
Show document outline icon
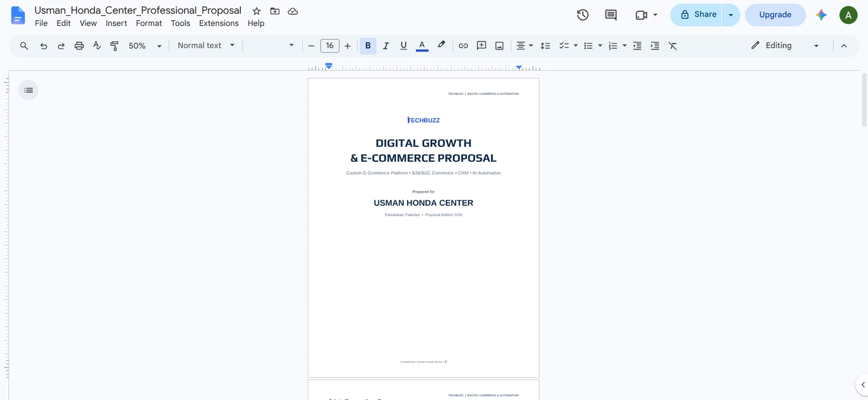pyautogui.click(x=28, y=90)
